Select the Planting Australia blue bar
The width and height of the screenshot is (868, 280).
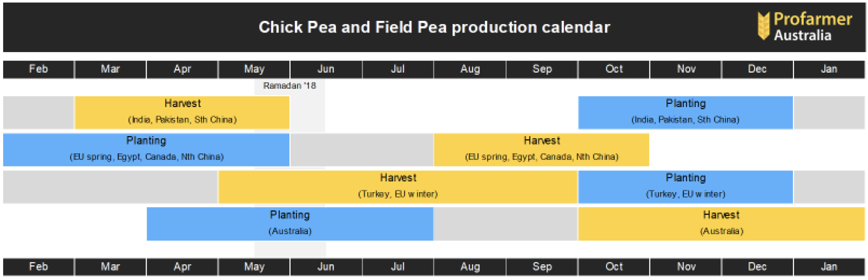click(290, 224)
